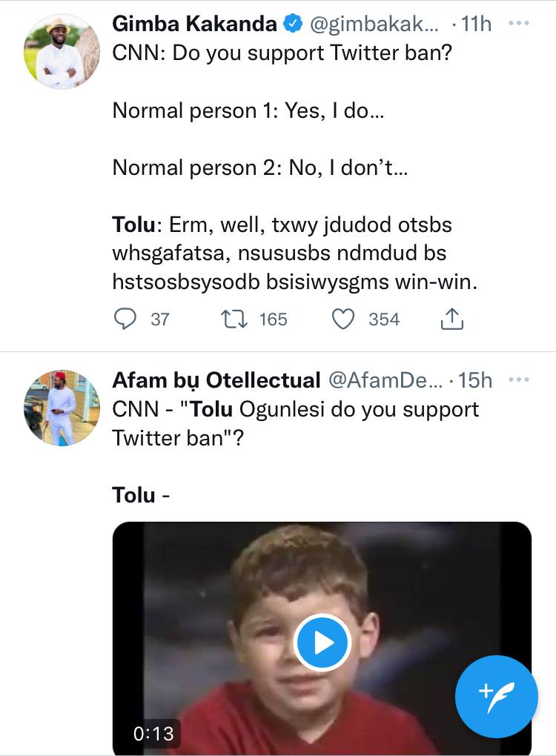Open Afam bụ Otellectual's profile name
This screenshot has width=556, height=756.
tap(216, 380)
